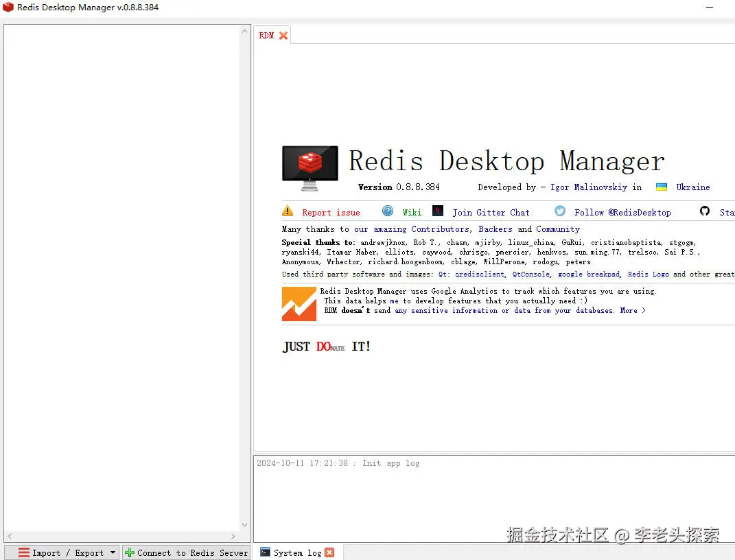Open the google breakpad link

point(589,274)
